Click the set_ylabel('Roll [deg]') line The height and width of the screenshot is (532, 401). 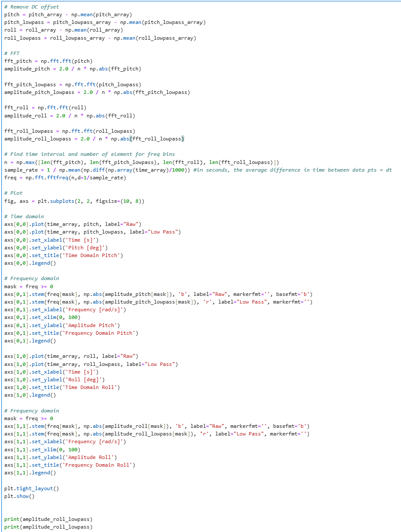[55, 380]
